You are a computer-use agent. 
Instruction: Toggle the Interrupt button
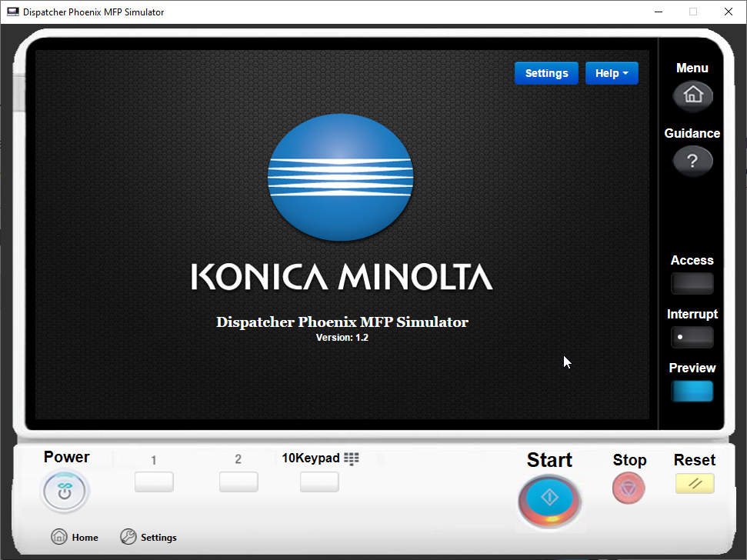click(x=692, y=337)
